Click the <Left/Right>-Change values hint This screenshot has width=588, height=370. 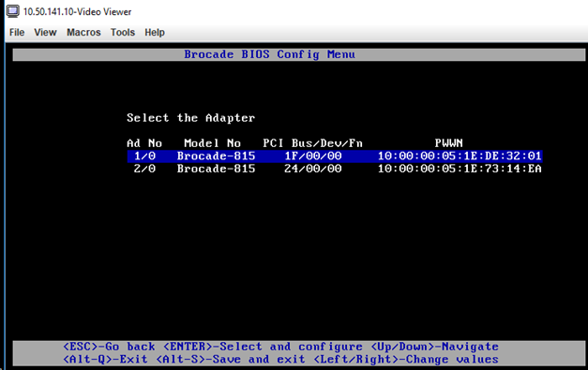(406, 359)
